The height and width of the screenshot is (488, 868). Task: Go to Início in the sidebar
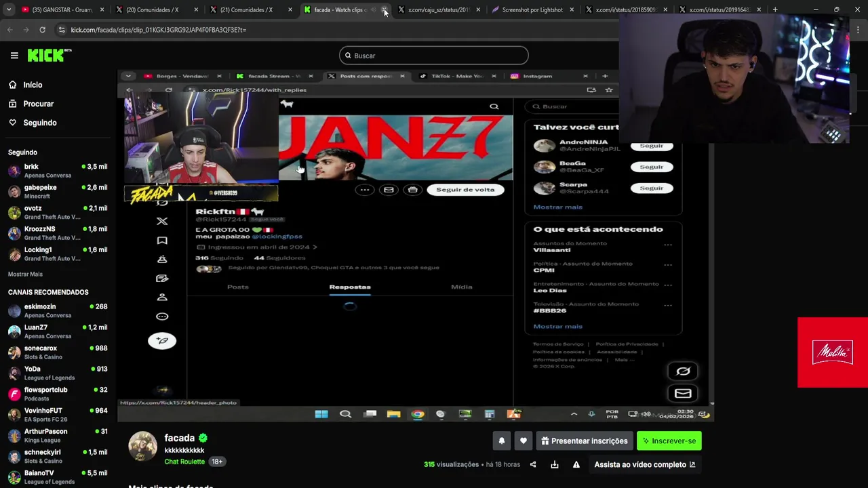point(25,85)
